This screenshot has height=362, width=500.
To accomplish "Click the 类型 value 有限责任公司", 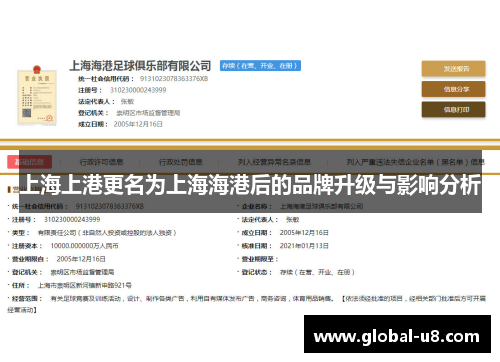I will (107, 233).
